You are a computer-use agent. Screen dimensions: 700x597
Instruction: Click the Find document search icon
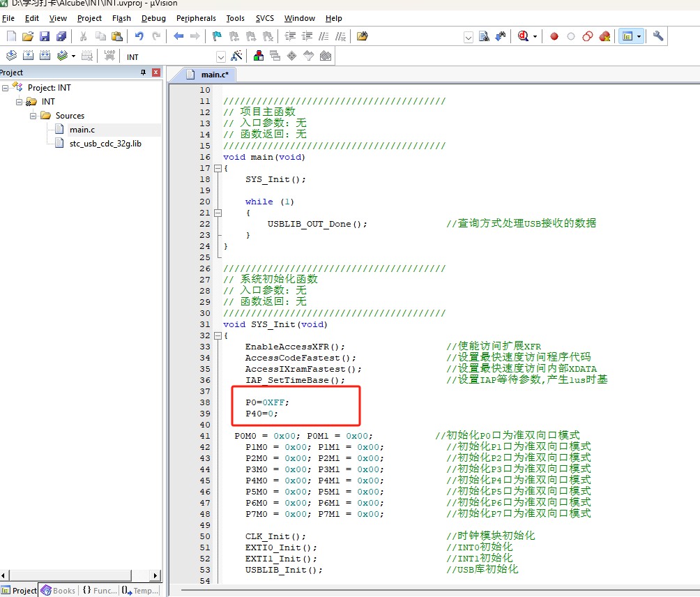click(484, 36)
